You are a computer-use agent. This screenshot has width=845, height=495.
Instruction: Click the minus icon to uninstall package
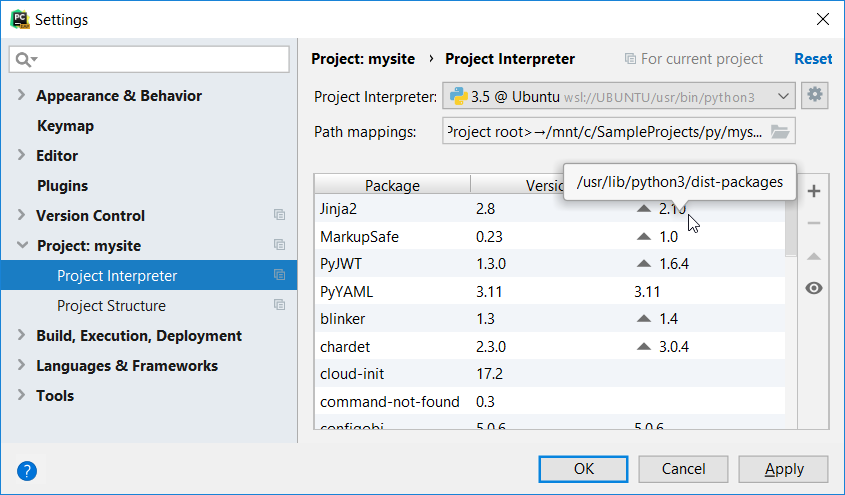point(814,223)
